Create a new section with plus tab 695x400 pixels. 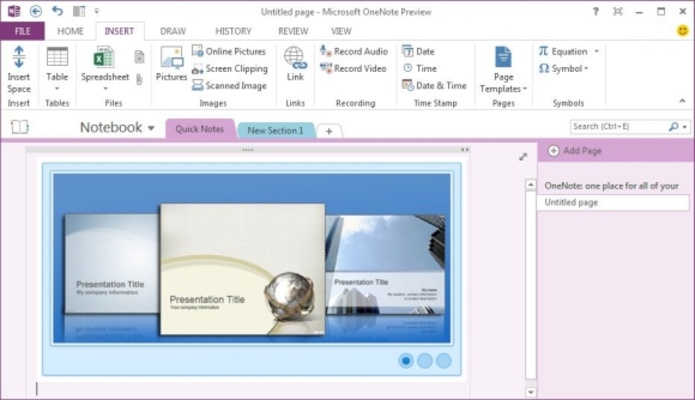click(329, 131)
